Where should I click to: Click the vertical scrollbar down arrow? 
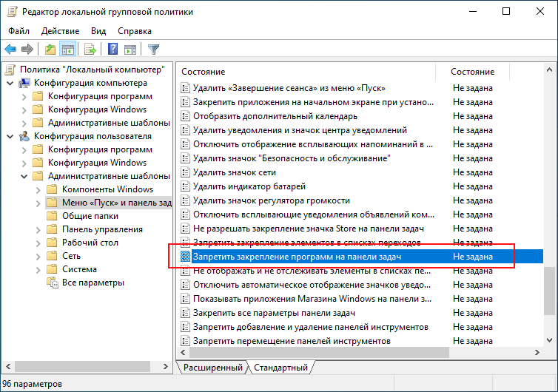(549, 340)
